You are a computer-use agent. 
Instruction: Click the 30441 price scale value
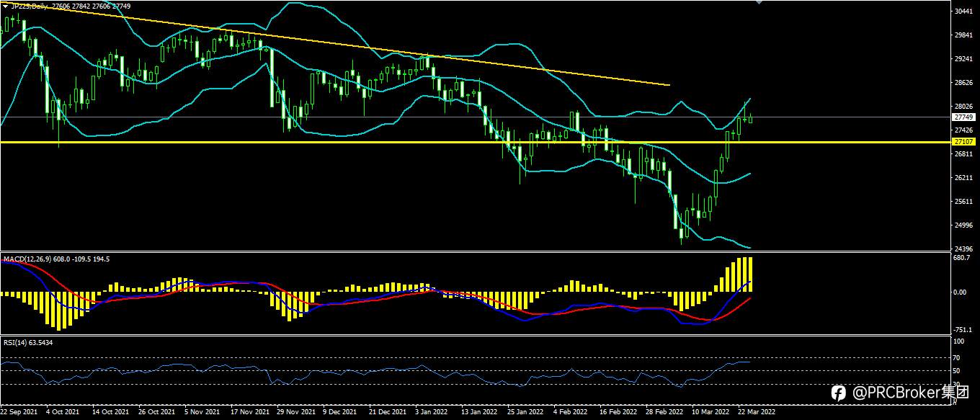[x=964, y=12]
